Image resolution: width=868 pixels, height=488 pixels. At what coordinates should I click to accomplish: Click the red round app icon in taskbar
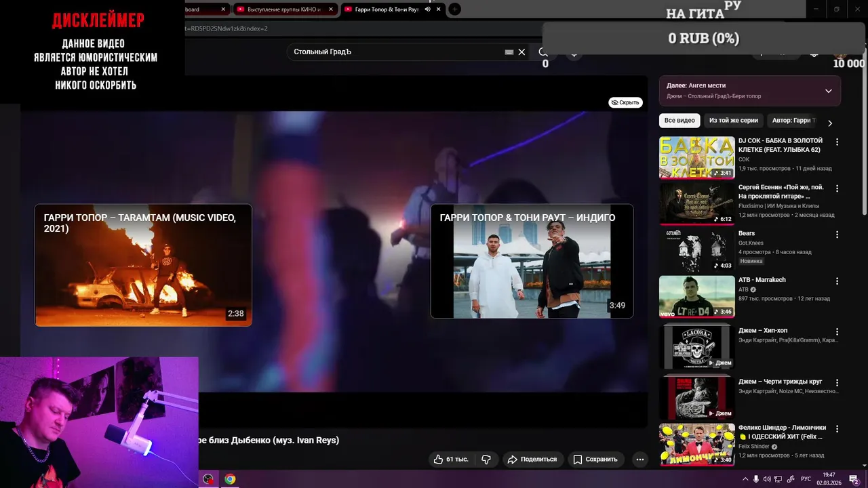pos(208,479)
